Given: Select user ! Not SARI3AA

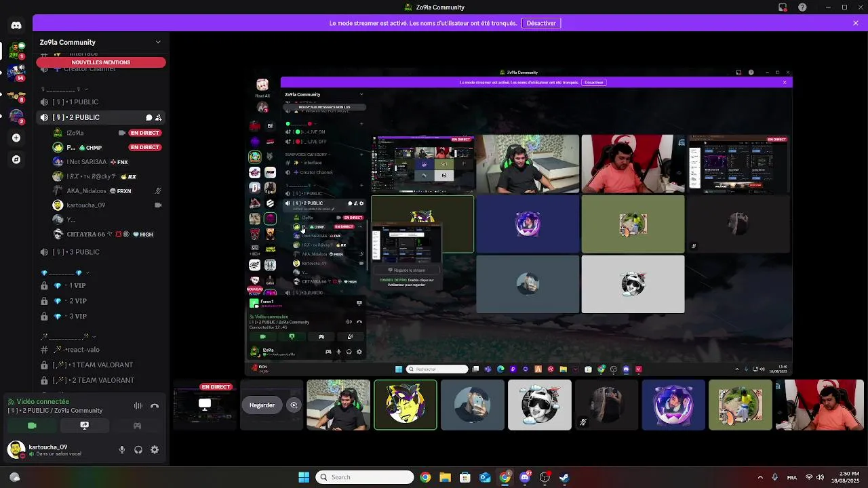Looking at the screenshot, I should point(107,162).
